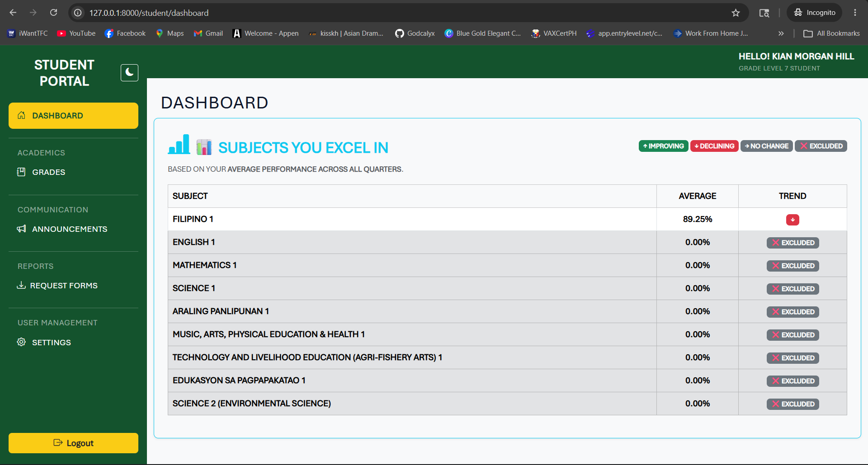Select the Filipino 1 subject cell
The height and width of the screenshot is (465, 868).
(x=412, y=219)
